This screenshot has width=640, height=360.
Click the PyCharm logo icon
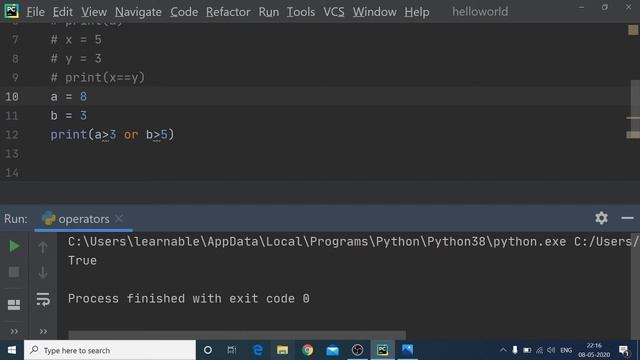11,11
